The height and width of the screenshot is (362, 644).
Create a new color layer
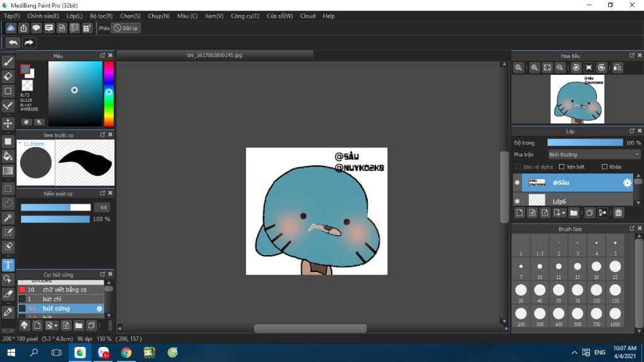pos(519,212)
